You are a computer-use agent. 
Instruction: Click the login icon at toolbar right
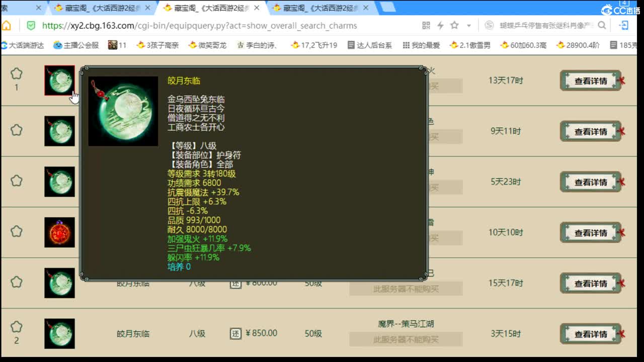(x=624, y=25)
